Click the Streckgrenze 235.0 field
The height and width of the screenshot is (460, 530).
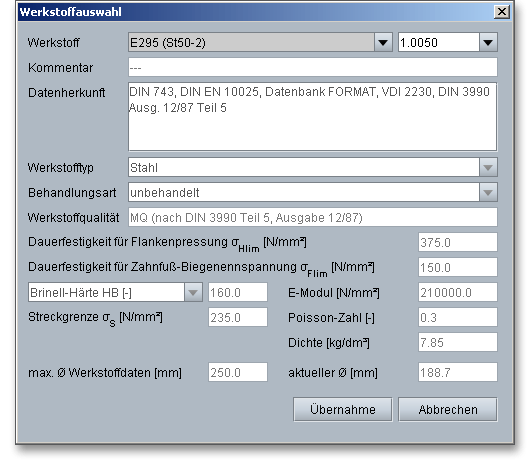tap(238, 317)
